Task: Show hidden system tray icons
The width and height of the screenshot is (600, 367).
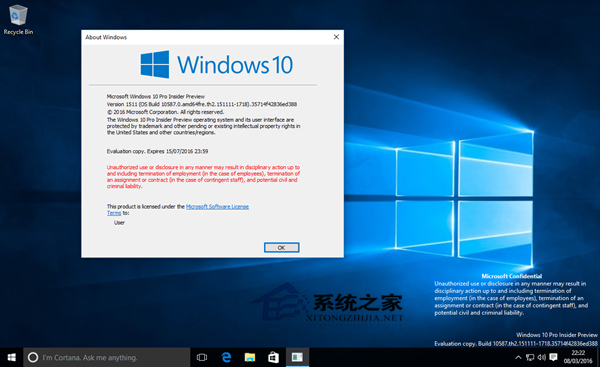Action: pos(518,357)
